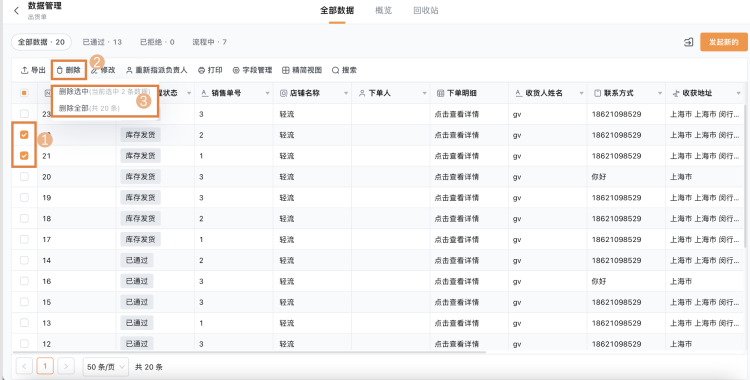Check the checkbox for row 13

point(24,323)
